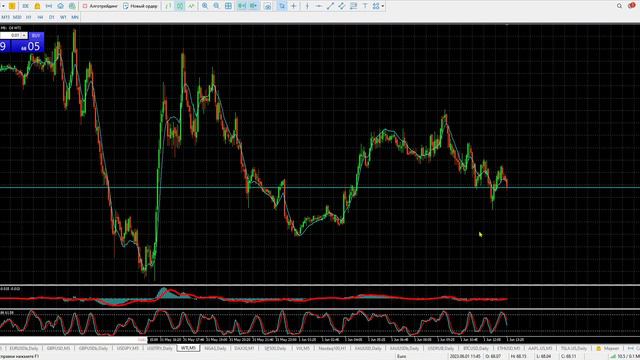The image size is (640, 360).
Task: Open the Market (Маркет) tab
Action: [608, 348]
